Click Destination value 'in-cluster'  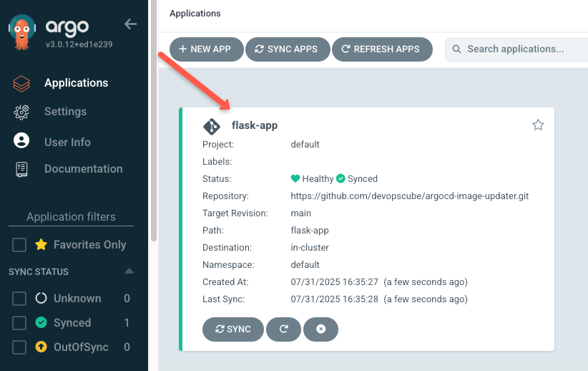pyautogui.click(x=309, y=248)
